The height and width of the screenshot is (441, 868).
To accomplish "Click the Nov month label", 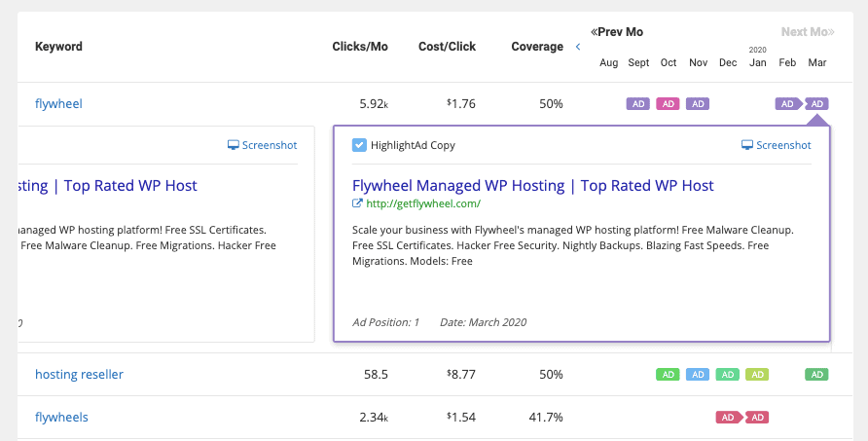I will 698,62.
